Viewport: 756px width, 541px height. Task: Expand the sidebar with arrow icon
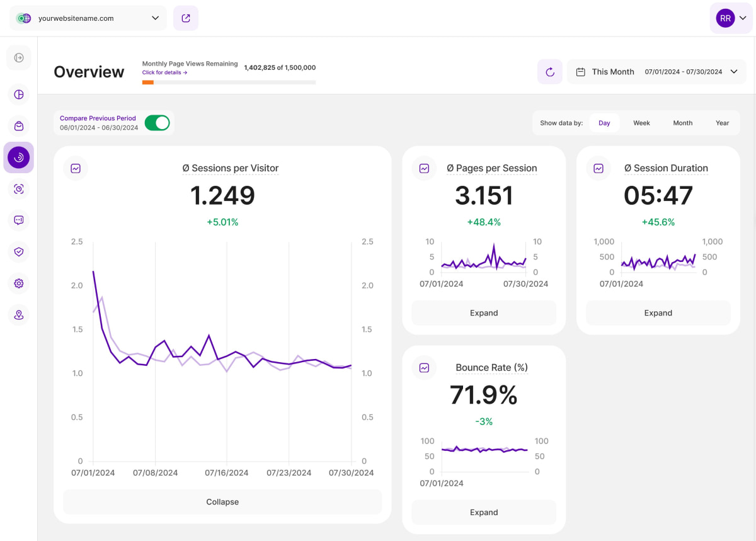coord(19,58)
